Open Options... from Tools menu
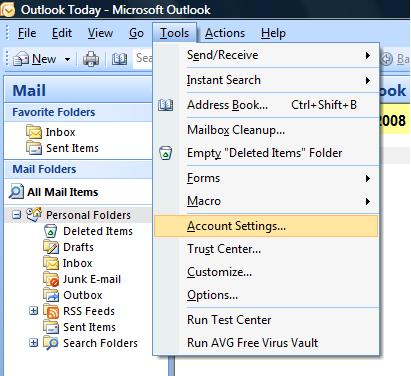This screenshot has width=411, height=376. pyautogui.click(x=266, y=295)
